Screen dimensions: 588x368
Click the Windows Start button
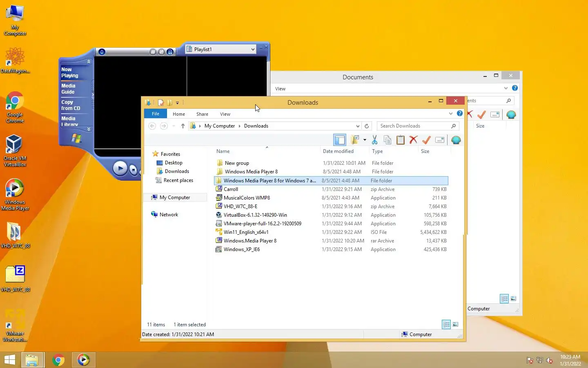point(9,360)
